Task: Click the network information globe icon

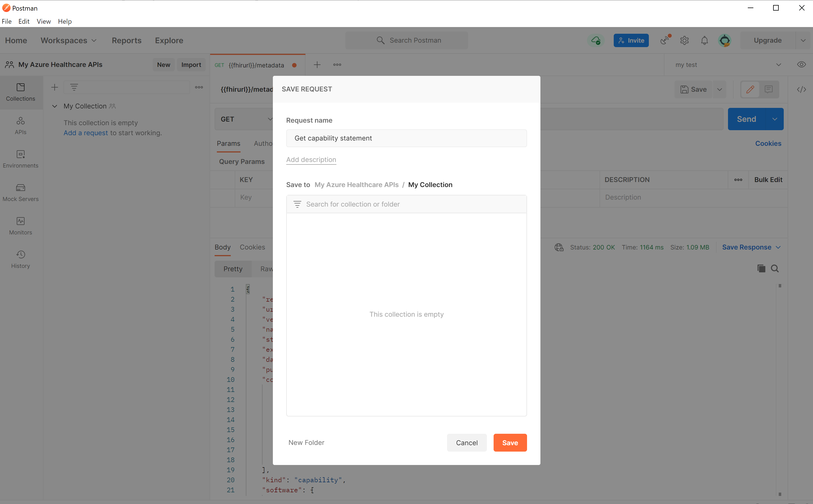Action: click(x=559, y=247)
